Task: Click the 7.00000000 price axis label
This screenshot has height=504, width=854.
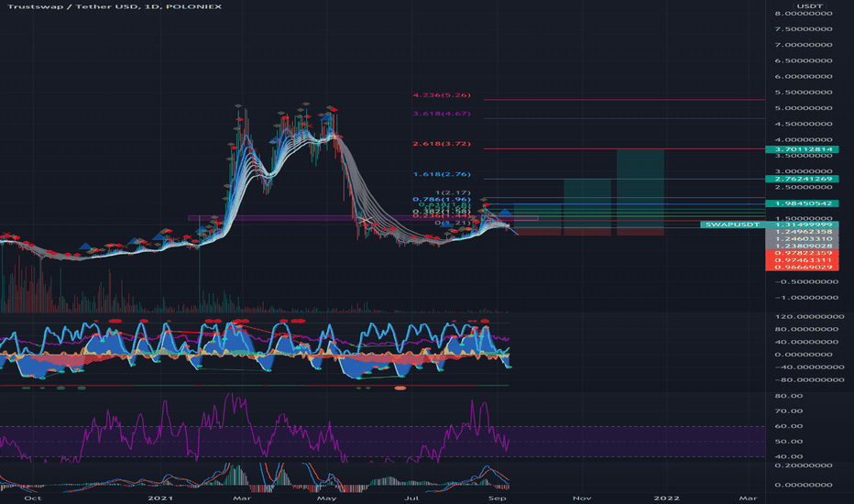Action: tap(804, 45)
